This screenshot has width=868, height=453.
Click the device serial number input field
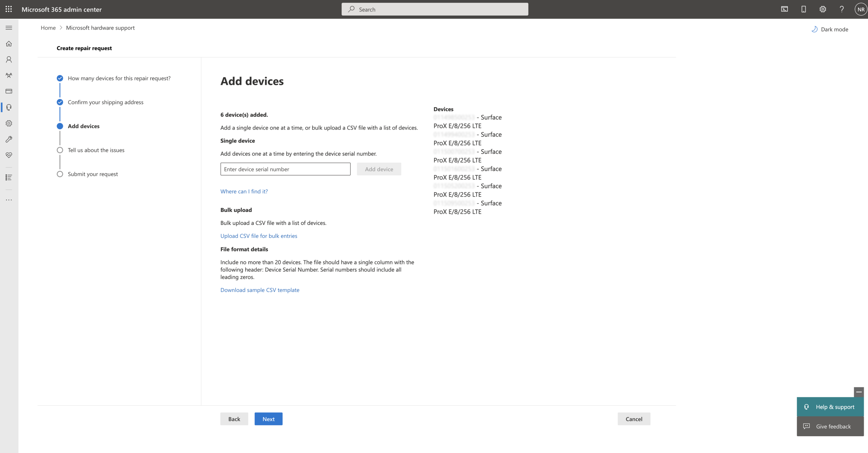click(x=285, y=169)
